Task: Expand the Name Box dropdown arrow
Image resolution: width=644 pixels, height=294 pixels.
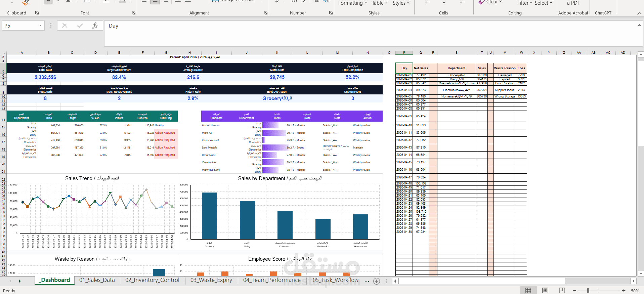Action: [x=40, y=26]
